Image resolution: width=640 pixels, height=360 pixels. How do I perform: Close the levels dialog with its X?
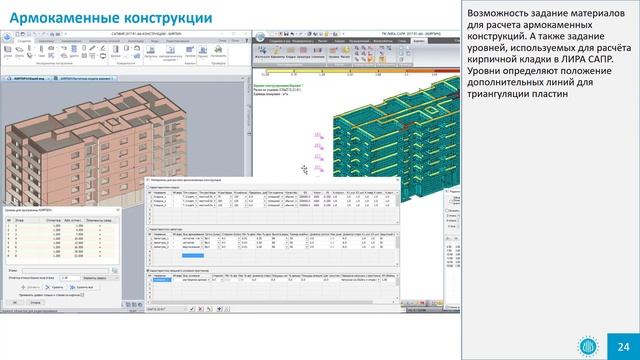pyautogui.click(x=118, y=210)
